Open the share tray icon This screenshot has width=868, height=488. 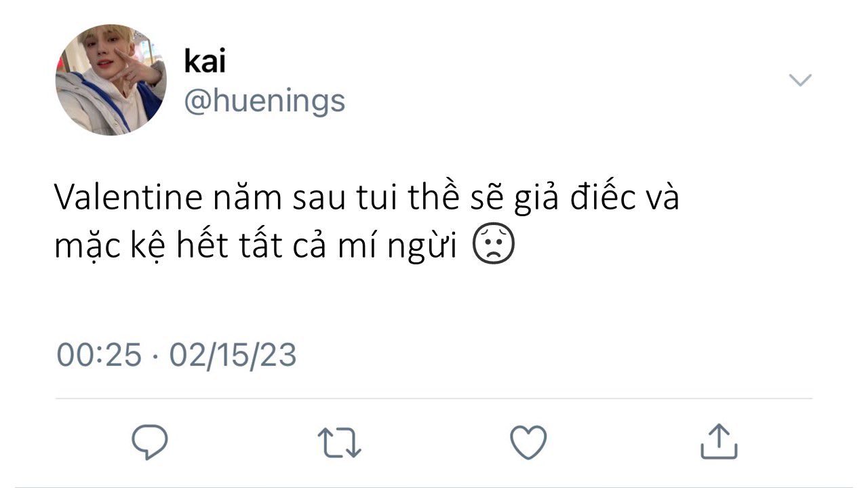pyautogui.click(x=718, y=441)
